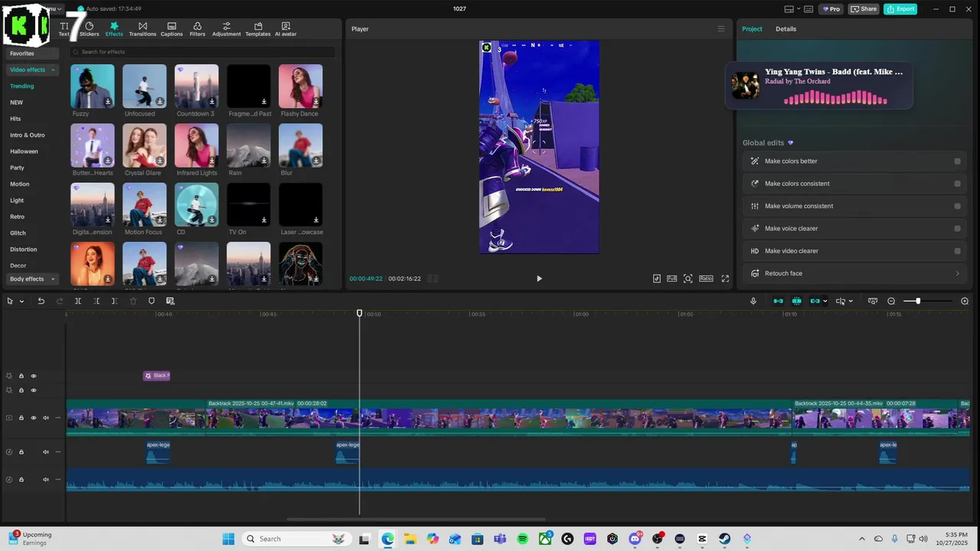
Task: Collapse the Video effects category
Action: click(54, 70)
